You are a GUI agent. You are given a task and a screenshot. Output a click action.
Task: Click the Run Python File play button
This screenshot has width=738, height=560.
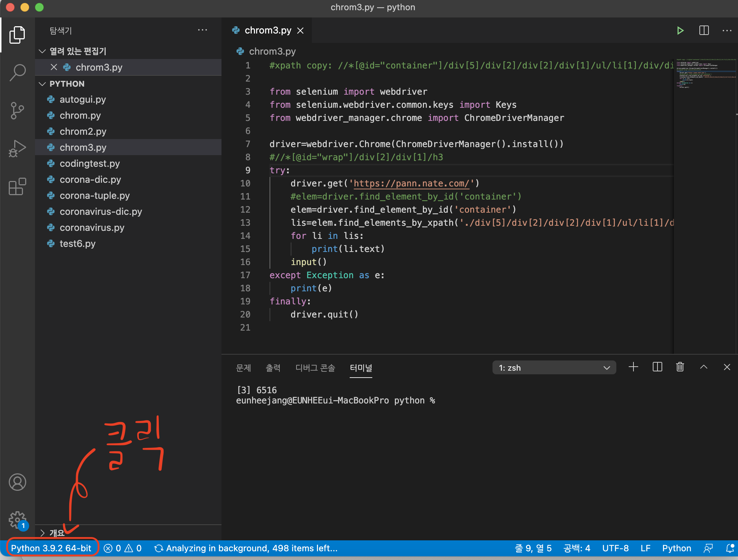pyautogui.click(x=680, y=30)
